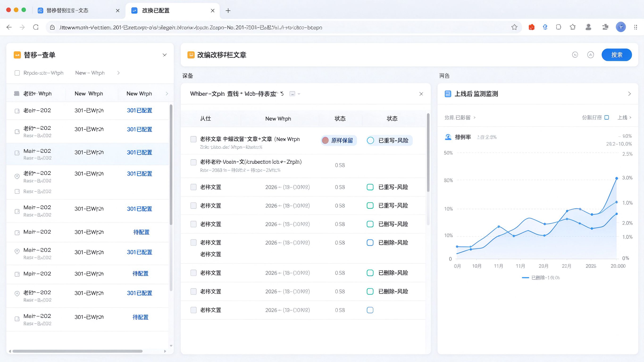This screenshot has height=362, width=644.
Task: Check the box of last 老秱文置 row
Action: [193, 310]
